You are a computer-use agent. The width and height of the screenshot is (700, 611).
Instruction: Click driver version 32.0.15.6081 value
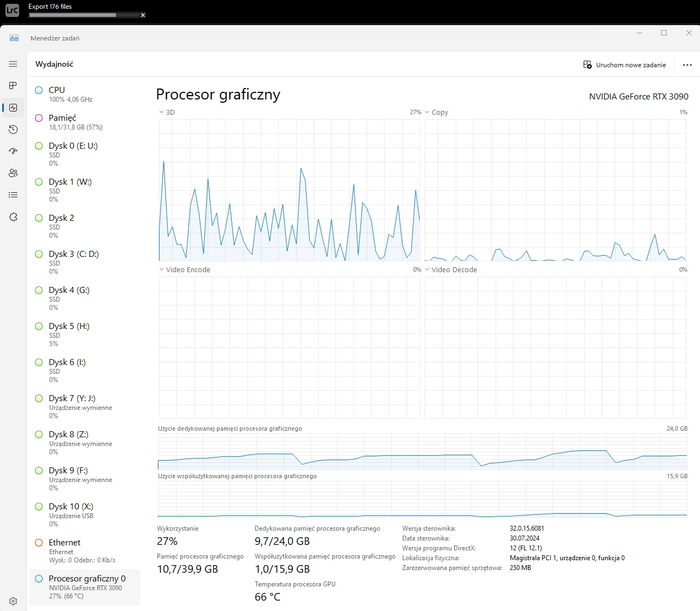[527, 528]
